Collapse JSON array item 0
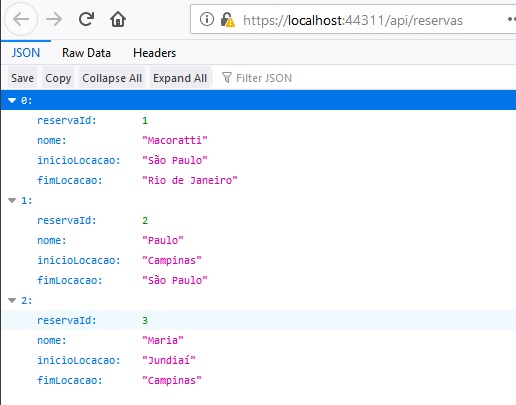The width and height of the screenshot is (516, 405). (12, 100)
